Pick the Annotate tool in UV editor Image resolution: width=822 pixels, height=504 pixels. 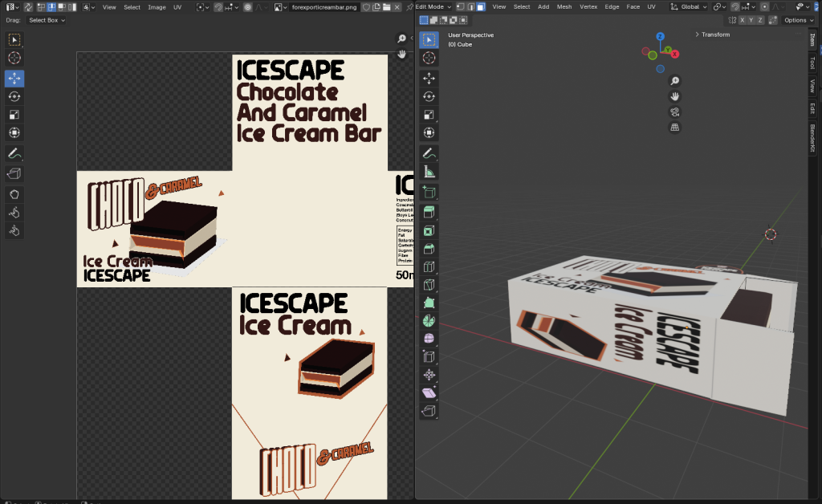click(x=14, y=152)
